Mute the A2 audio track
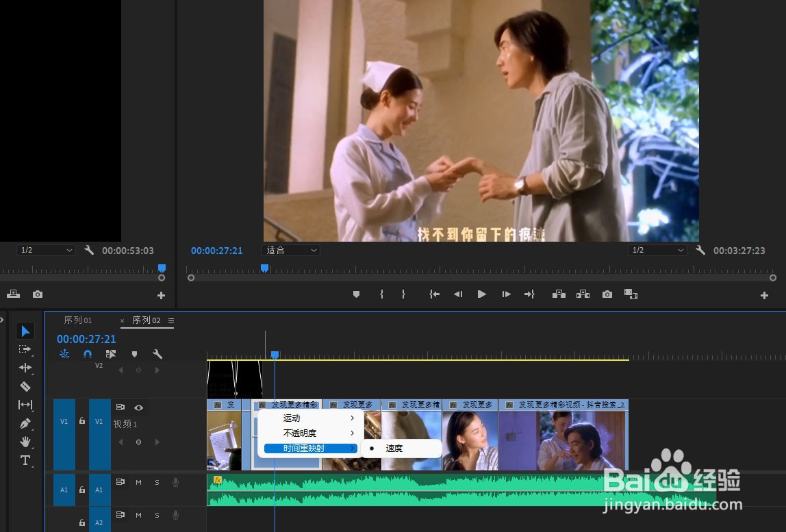Image resolution: width=786 pixels, height=532 pixels. tap(138, 515)
